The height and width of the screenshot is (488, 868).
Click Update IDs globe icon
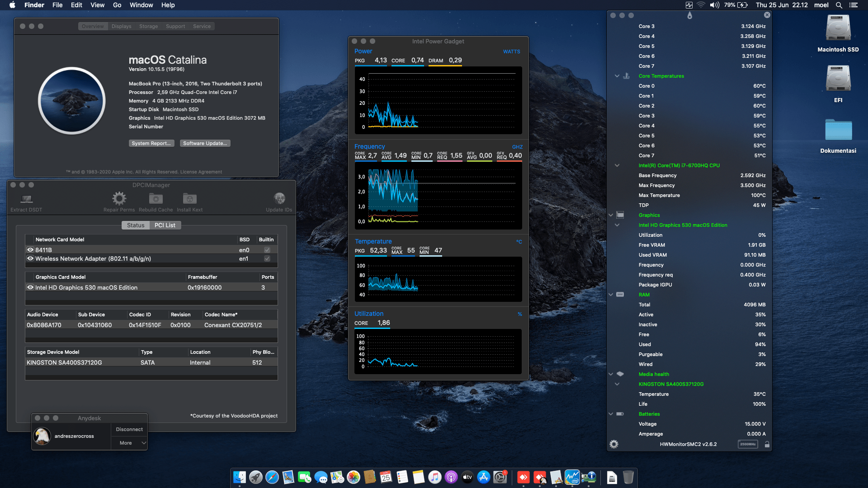[279, 198]
